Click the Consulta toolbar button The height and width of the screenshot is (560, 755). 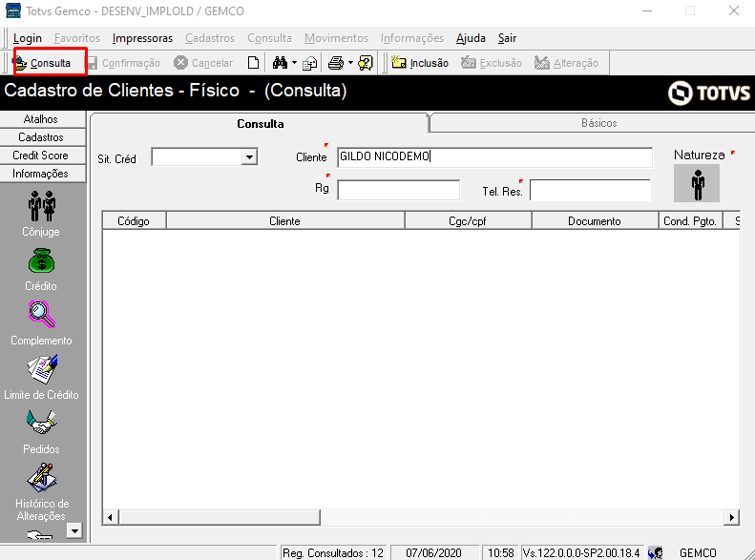[x=42, y=63]
